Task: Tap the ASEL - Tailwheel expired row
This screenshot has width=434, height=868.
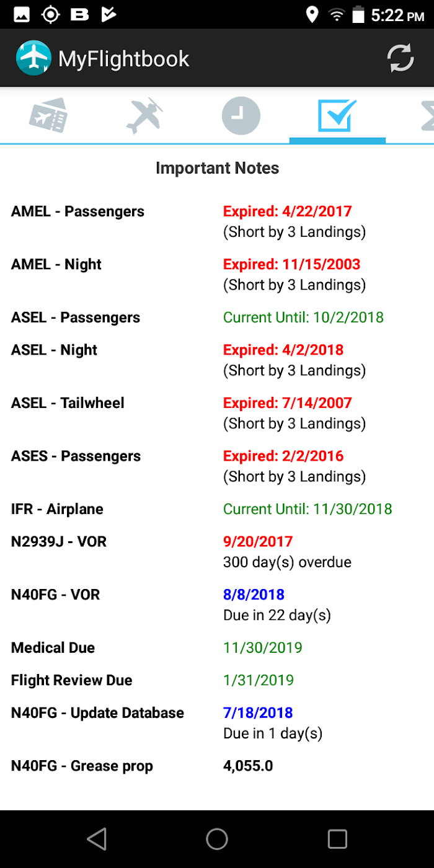Action: point(217,413)
